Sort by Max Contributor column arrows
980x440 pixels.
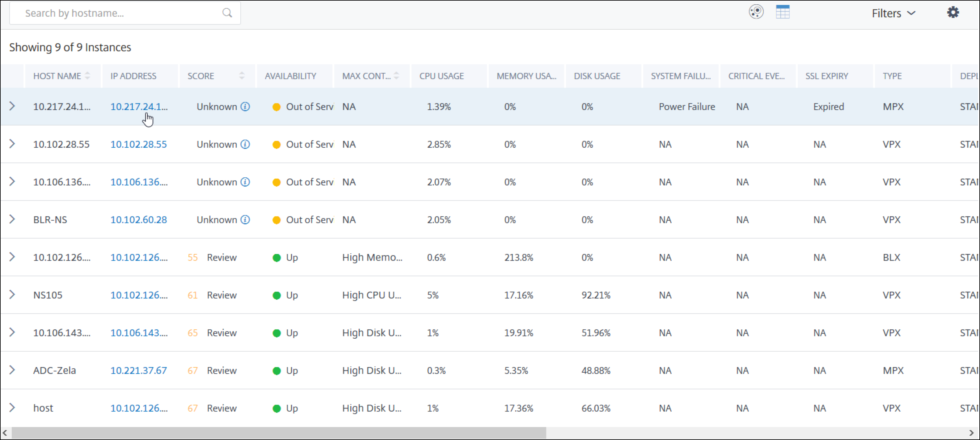pos(396,76)
